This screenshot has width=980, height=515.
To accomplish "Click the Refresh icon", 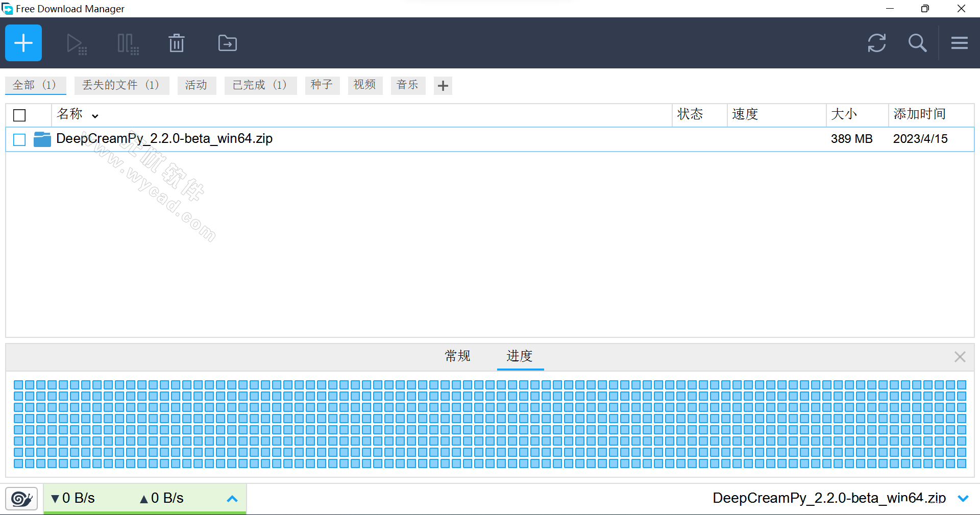I will tap(877, 43).
